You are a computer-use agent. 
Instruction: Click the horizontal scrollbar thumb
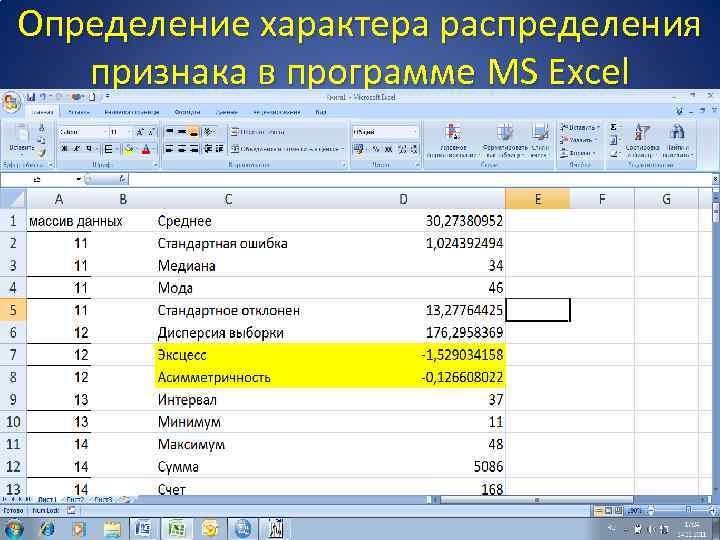click(536, 500)
